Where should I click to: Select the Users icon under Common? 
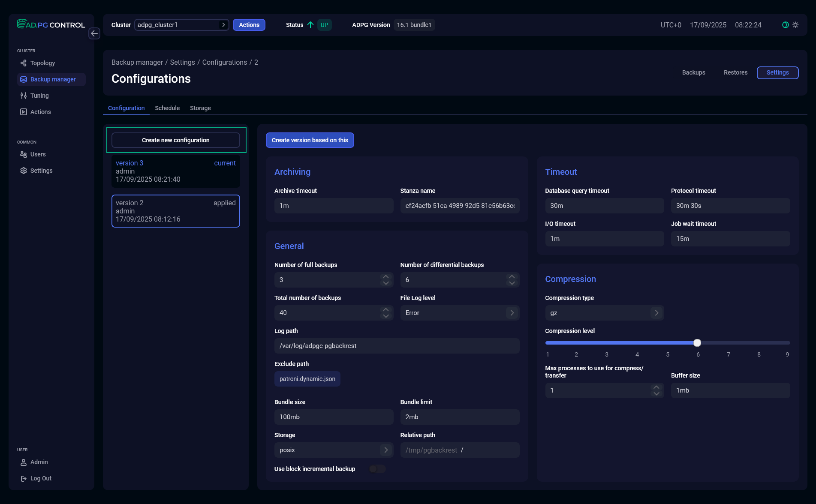[x=24, y=154]
